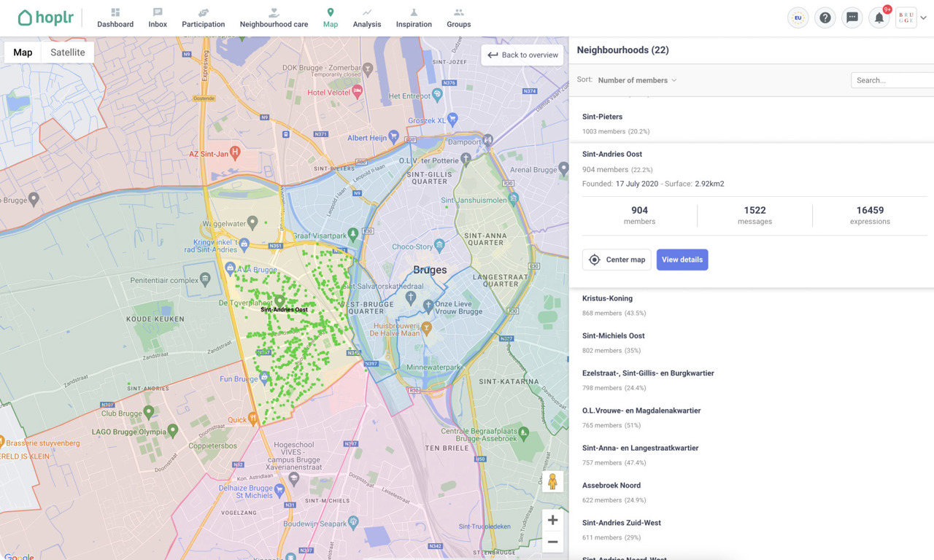
Task: Click the O.L.V. ter Potterie pin
Action: 466,158
